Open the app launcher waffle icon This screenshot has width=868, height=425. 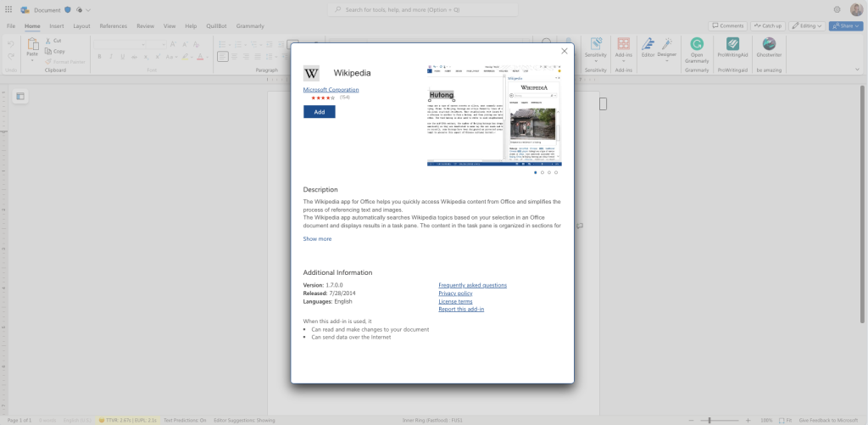tap(8, 9)
